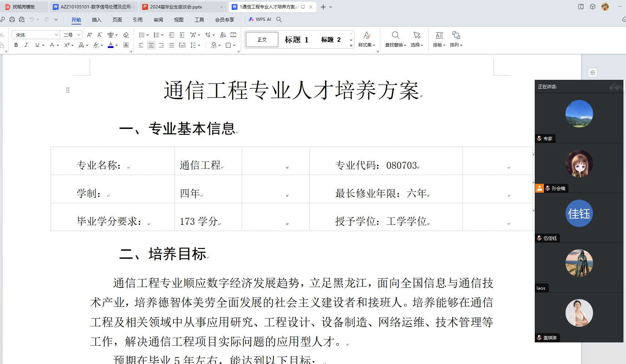Decrease paragraph indent
626x364 pixels.
[x=172, y=35]
